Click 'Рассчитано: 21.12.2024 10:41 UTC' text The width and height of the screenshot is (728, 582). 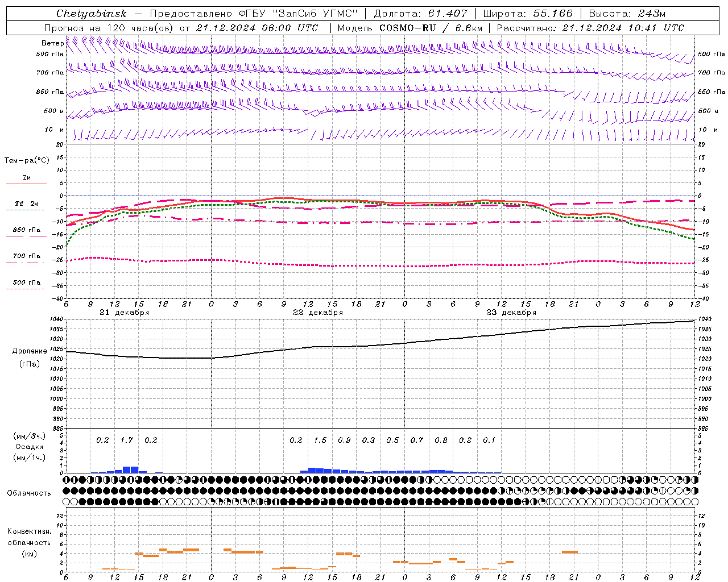590,28
